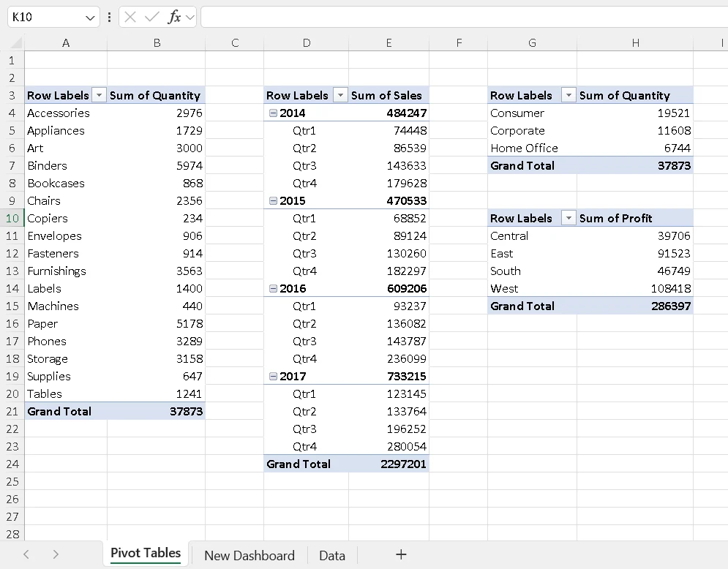728x569 pixels.
Task: Collapse the 2016 year group
Action: click(274, 289)
